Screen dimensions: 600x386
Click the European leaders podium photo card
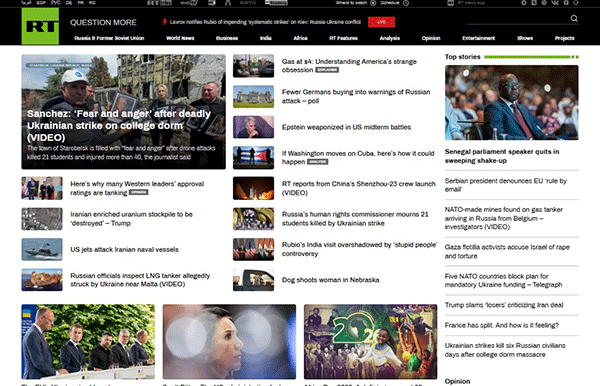(88, 342)
